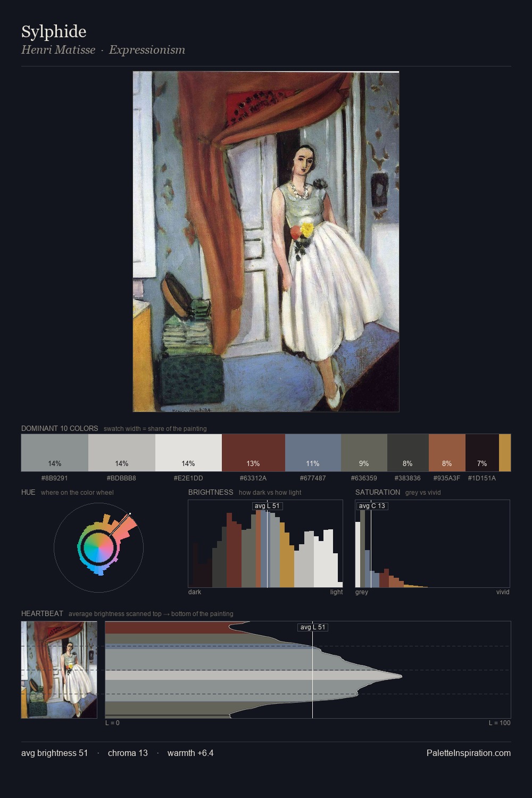Click the '#1D151A' hex code text
Viewport: 532px width, 798px height.
tap(482, 478)
